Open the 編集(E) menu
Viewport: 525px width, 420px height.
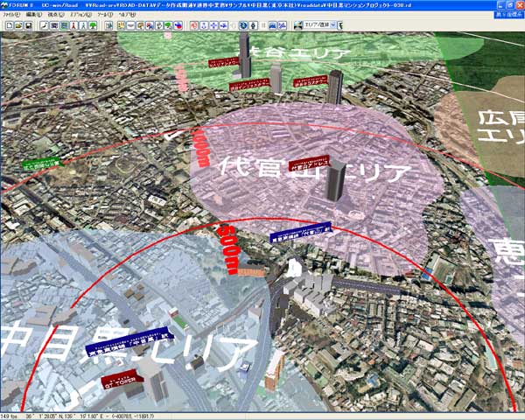tap(34, 15)
